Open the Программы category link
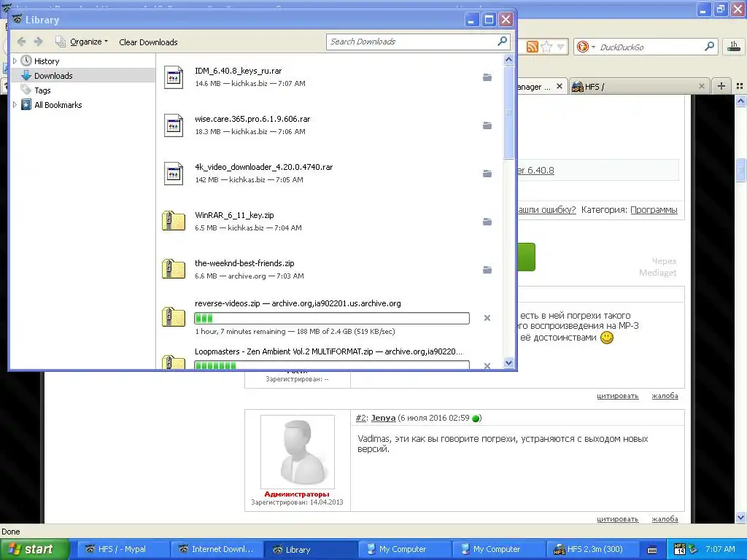747x560 pixels. click(654, 210)
